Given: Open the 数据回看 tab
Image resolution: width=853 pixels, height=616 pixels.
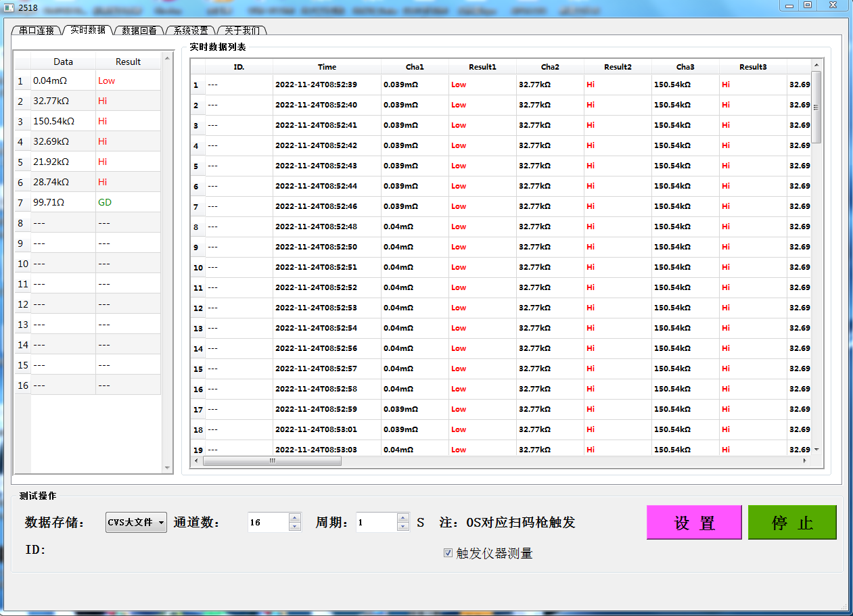Looking at the screenshot, I should [139, 30].
